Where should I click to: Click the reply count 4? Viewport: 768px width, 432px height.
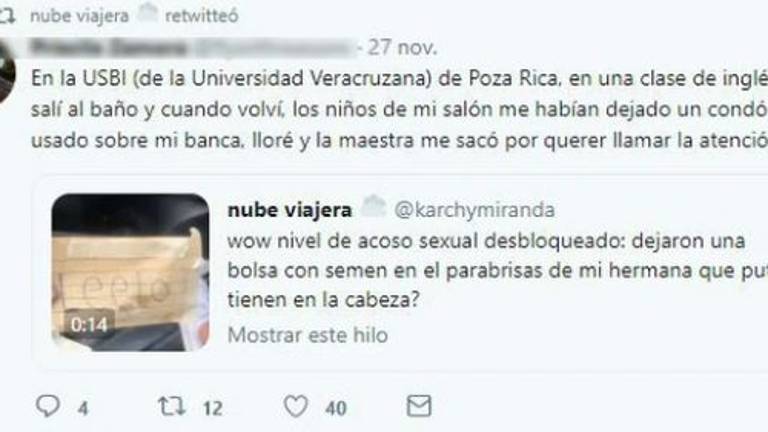click(83, 408)
